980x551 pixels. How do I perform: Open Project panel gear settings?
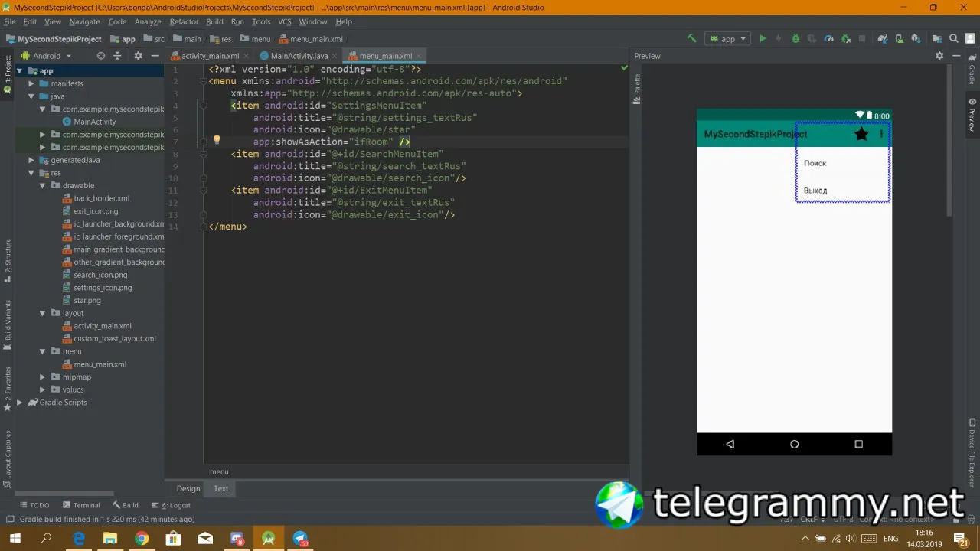(x=138, y=56)
